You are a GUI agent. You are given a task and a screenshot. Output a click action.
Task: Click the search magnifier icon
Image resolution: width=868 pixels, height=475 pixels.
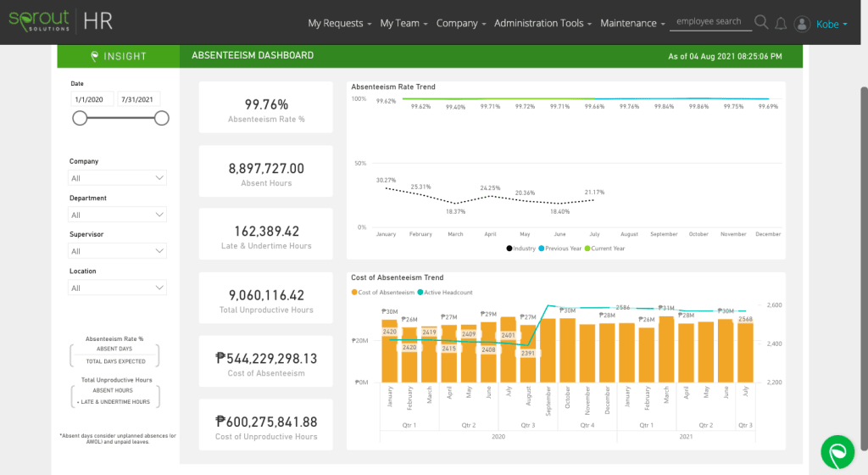[x=761, y=23]
